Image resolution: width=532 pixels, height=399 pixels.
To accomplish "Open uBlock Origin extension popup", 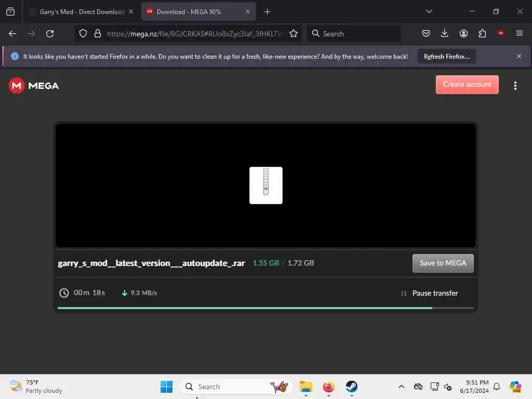I will point(500,33).
